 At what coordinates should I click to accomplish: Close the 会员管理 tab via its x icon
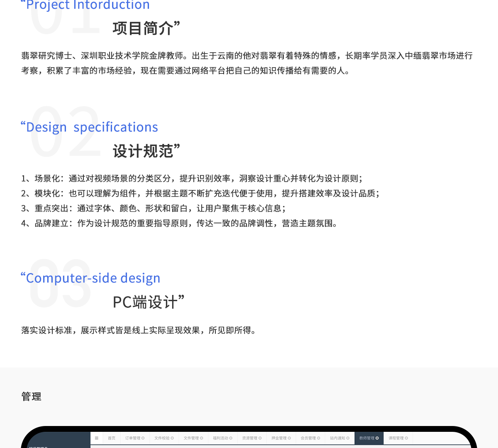pyautogui.click(x=319, y=438)
